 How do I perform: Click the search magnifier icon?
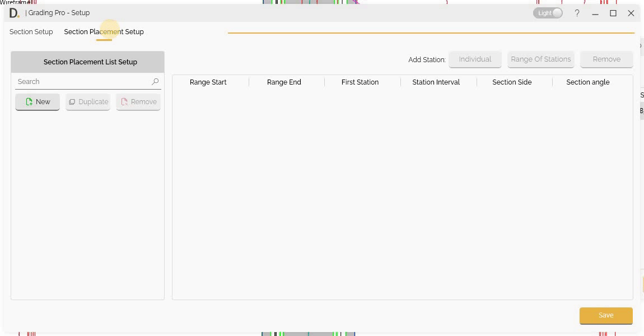[155, 81]
